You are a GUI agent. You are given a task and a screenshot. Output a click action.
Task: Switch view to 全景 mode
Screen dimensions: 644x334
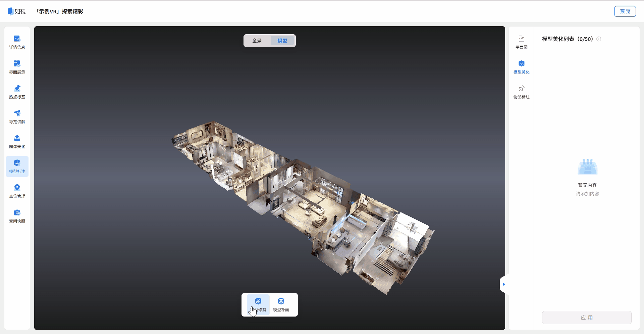[257, 41]
